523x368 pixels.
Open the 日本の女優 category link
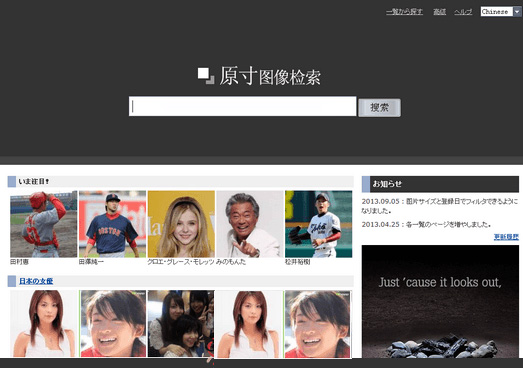(x=36, y=281)
